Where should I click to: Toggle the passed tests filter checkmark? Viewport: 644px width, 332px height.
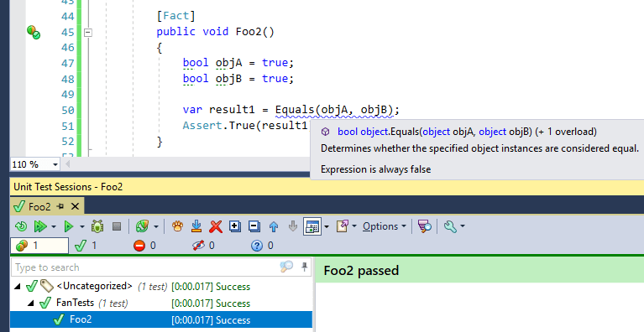pos(86,246)
